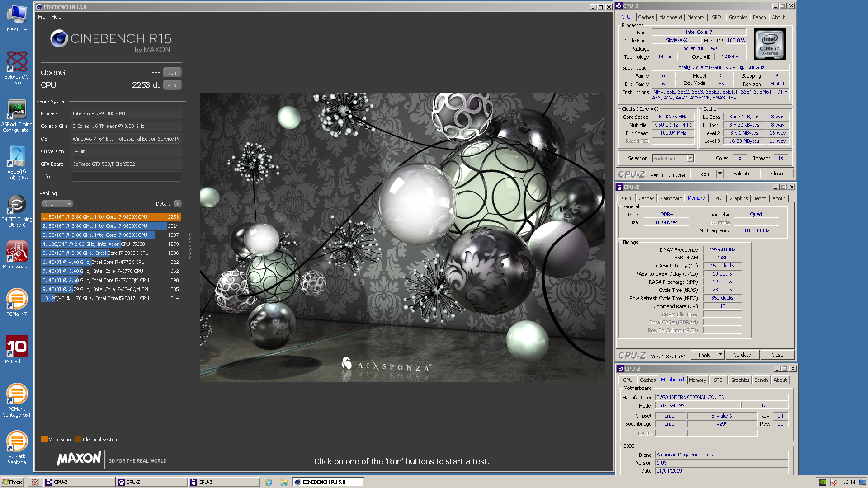
Task: Open Belorus OC Team desktop shortcut
Action: [17, 68]
